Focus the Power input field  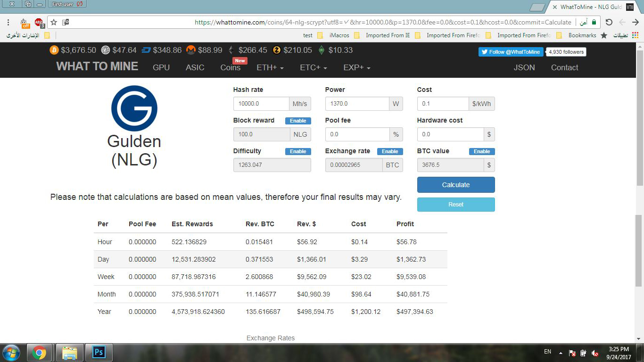click(357, 104)
